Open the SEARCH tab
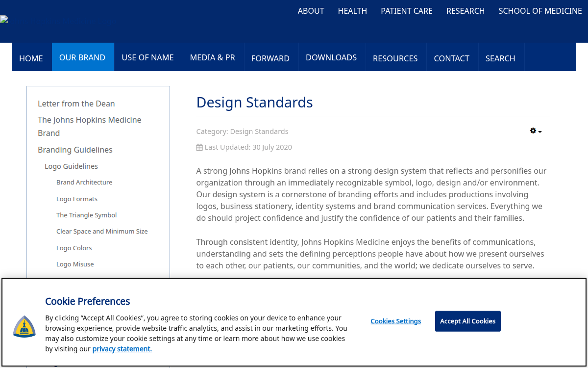This screenshot has width=588, height=368. click(x=500, y=58)
